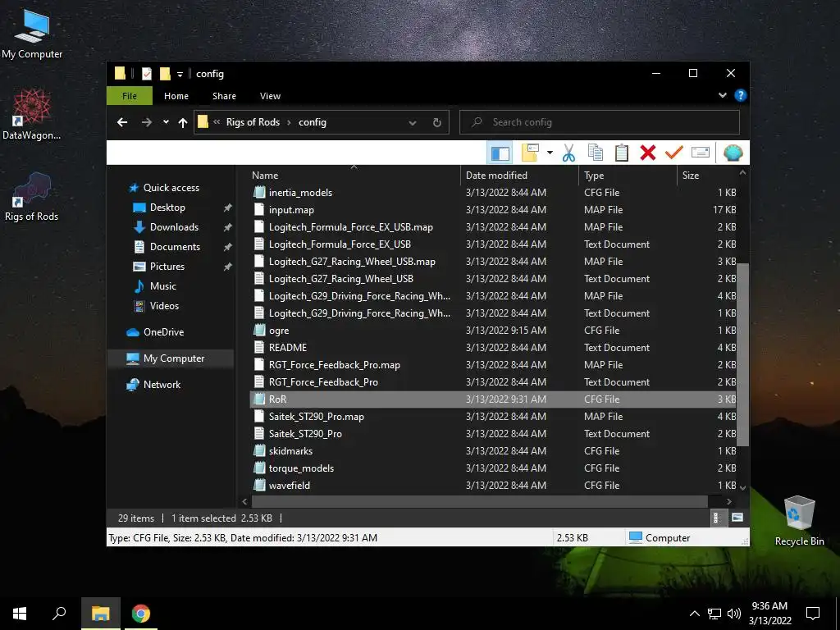This screenshot has width=840, height=630.
Task: Switch to large icons view layout
Action: [737, 518]
